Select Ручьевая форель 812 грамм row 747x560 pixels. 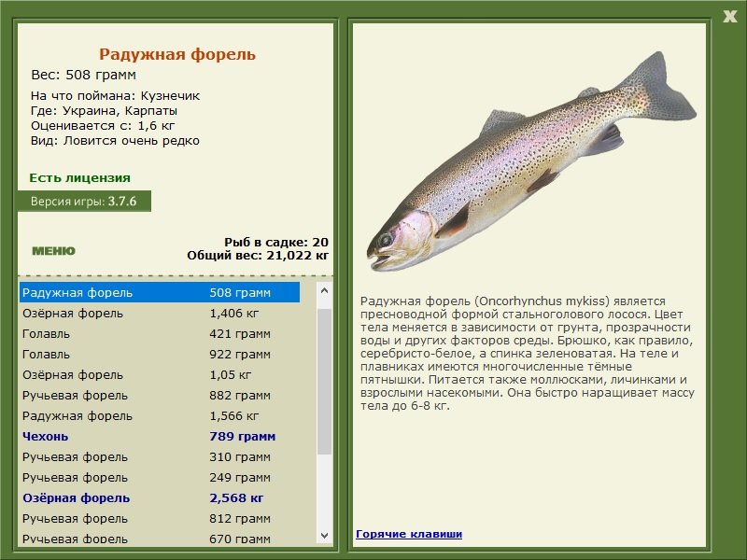160,518
